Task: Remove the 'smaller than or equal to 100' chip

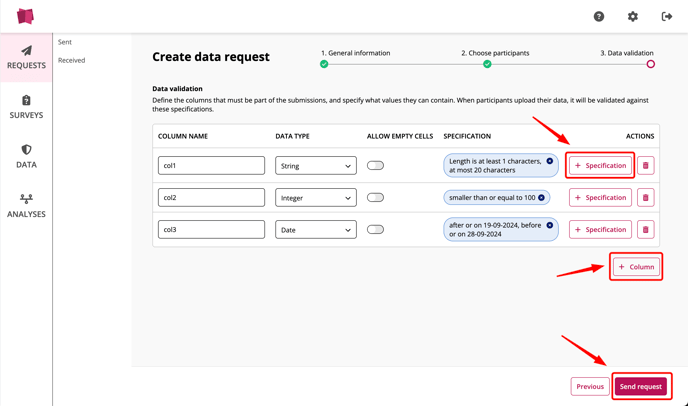Action: point(541,198)
